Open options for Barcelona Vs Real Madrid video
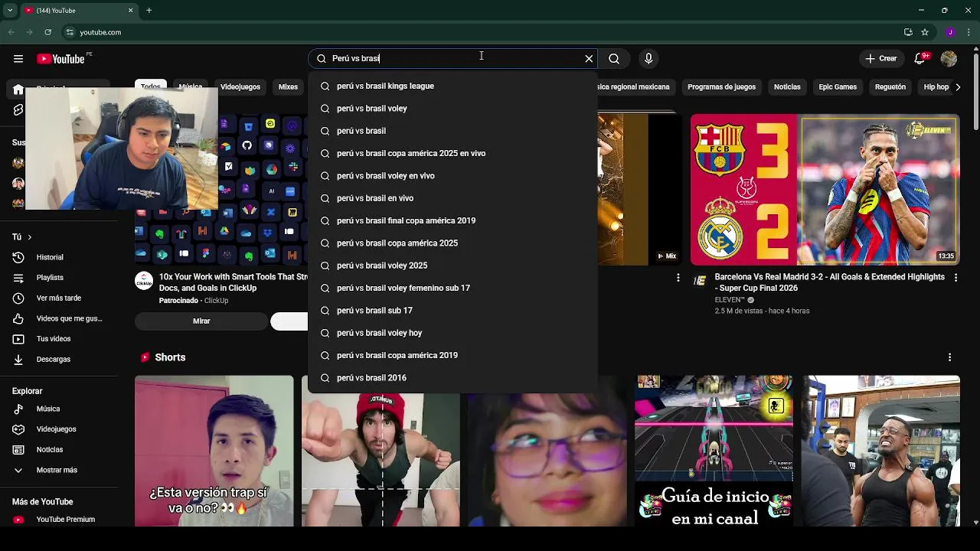Screen dimensions: 980x551 coord(955,279)
